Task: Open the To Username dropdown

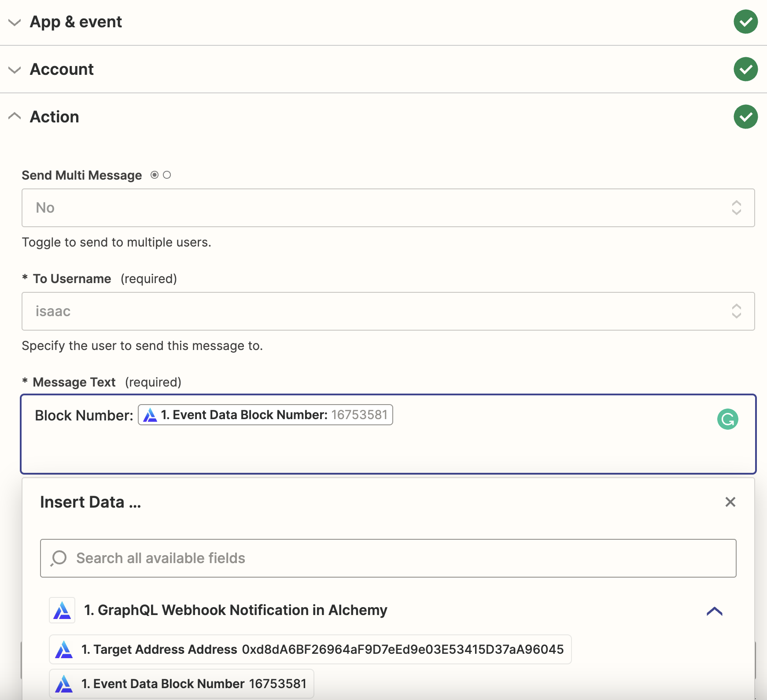Action: tap(388, 311)
